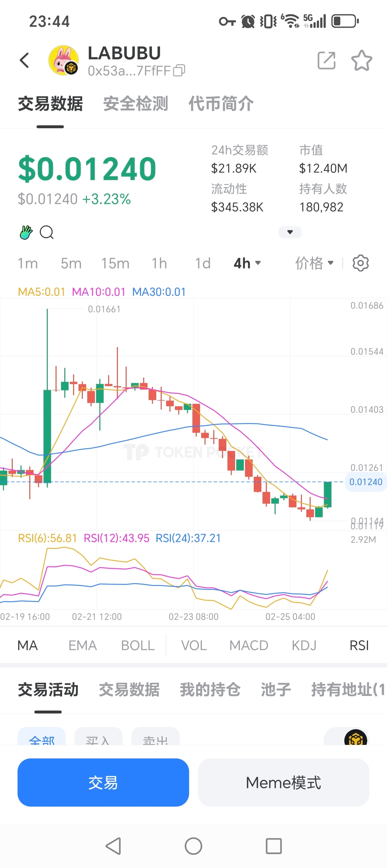Tap the 0.01240 current price tag
This screenshot has width=387, height=868.
[x=366, y=482]
